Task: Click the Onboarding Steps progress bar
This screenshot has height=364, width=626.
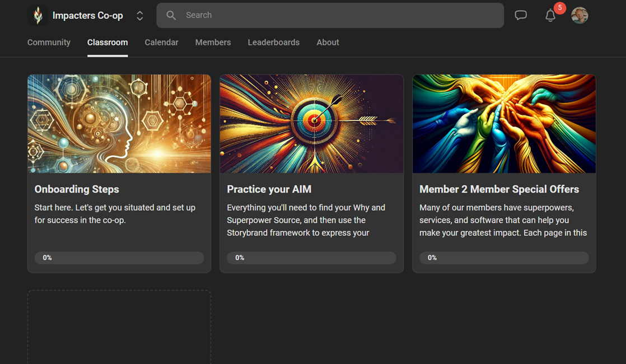Action: pyautogui.click(x=119, y=258)
